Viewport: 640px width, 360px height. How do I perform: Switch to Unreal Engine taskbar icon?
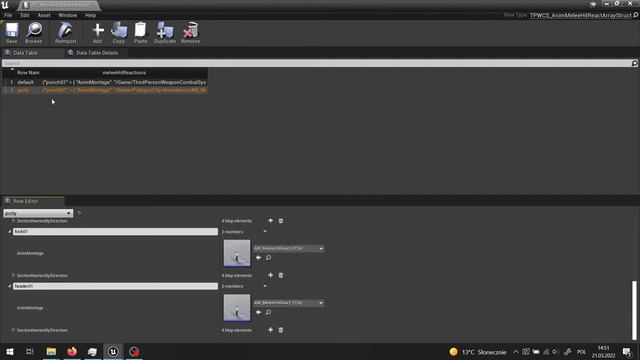click(x=113, y=351)
